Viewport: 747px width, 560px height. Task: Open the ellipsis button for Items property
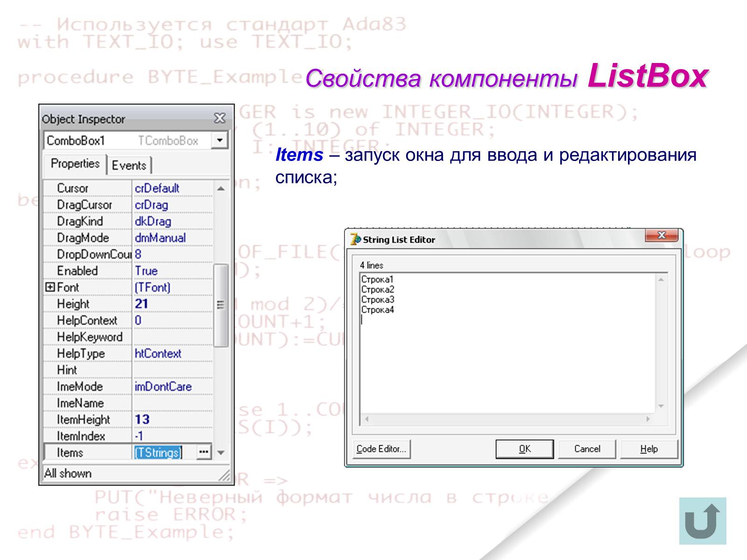click(x=204, y=452)
